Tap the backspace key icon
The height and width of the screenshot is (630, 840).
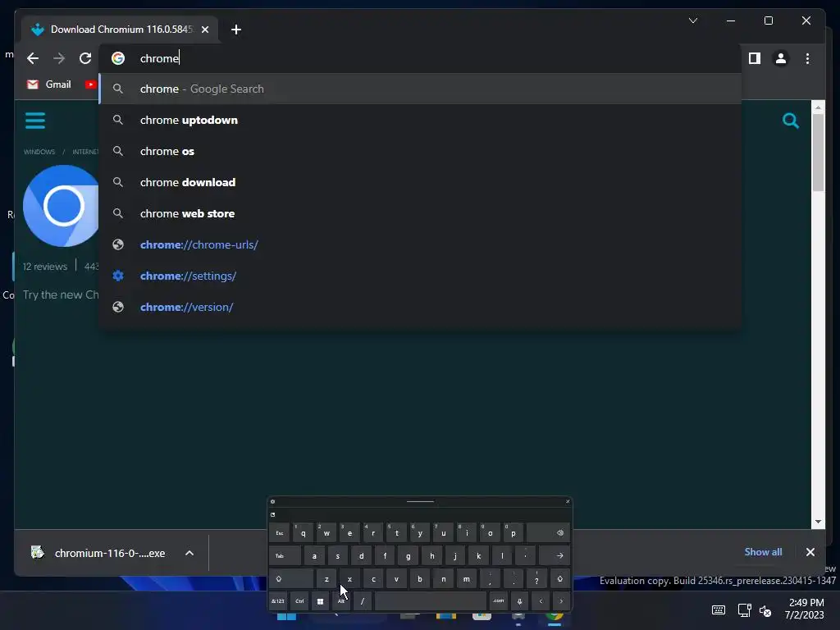548,533
